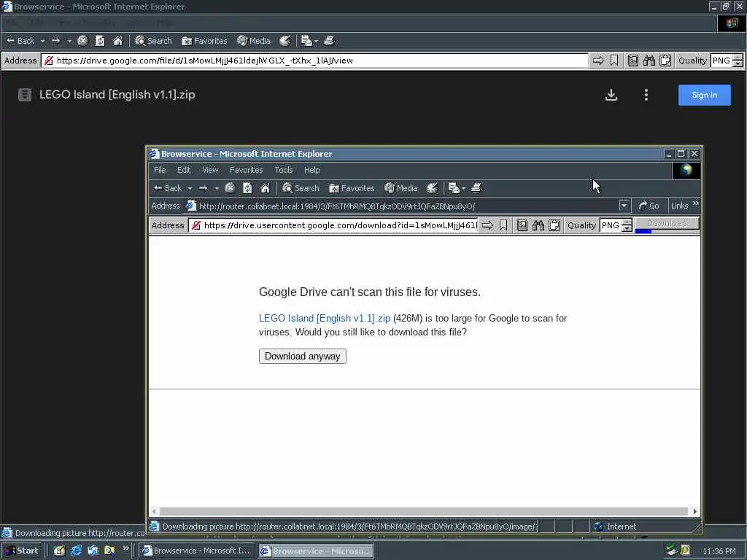
Task: Click clipboard icon in front window inner bar
Action: [x=554, y=225]
